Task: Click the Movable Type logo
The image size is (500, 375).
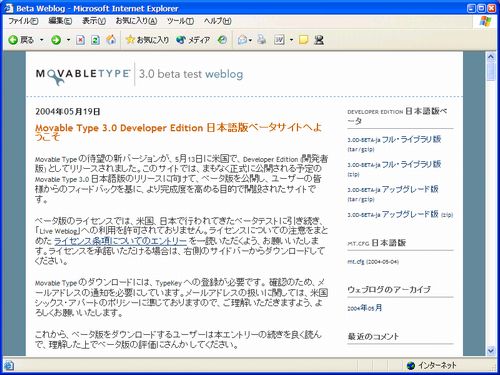Action: pyautogui.click(x=83, y=75)
